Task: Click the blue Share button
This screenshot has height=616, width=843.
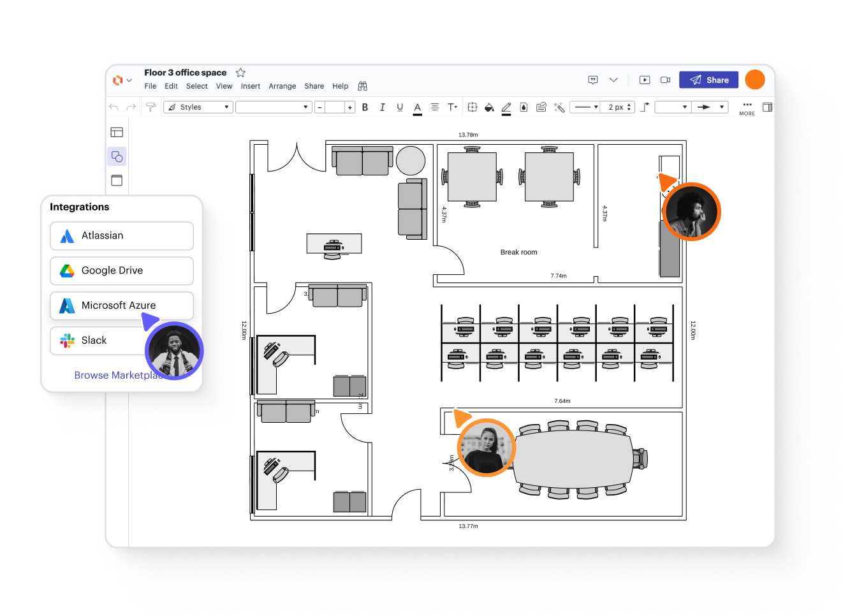Action: point(708,80)
